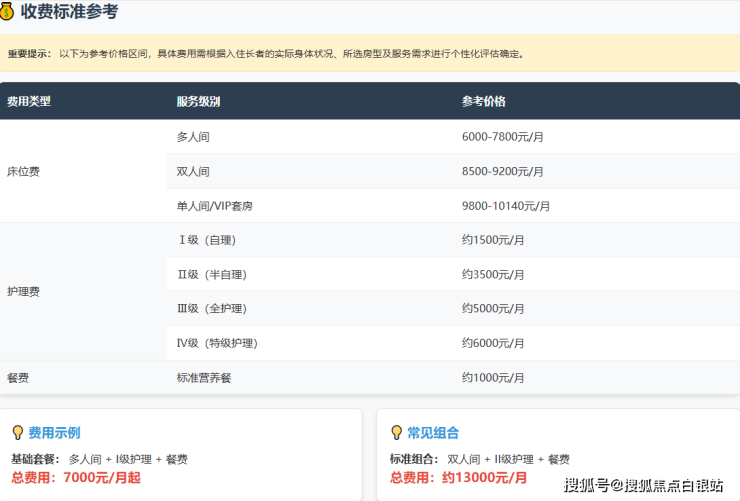This screenshot has width=740, height=501.
Task: Click the 餐费 category cell
Action: (x=18, y=378)
